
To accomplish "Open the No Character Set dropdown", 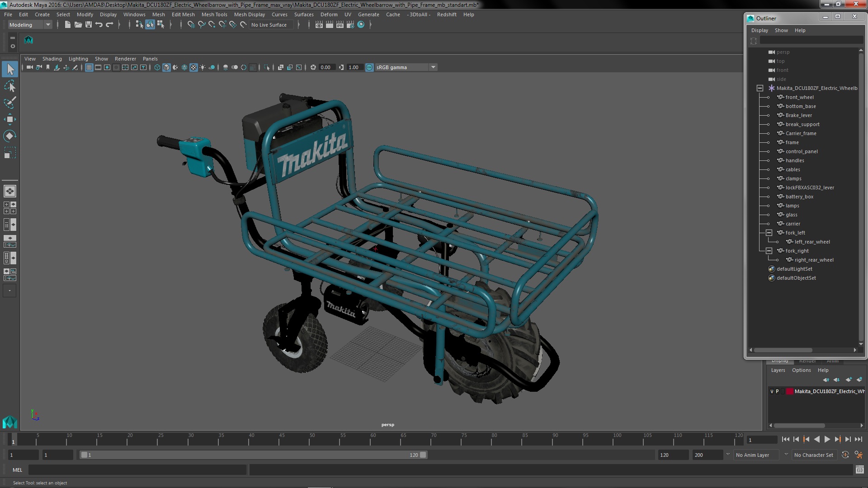I will [815, 455].
